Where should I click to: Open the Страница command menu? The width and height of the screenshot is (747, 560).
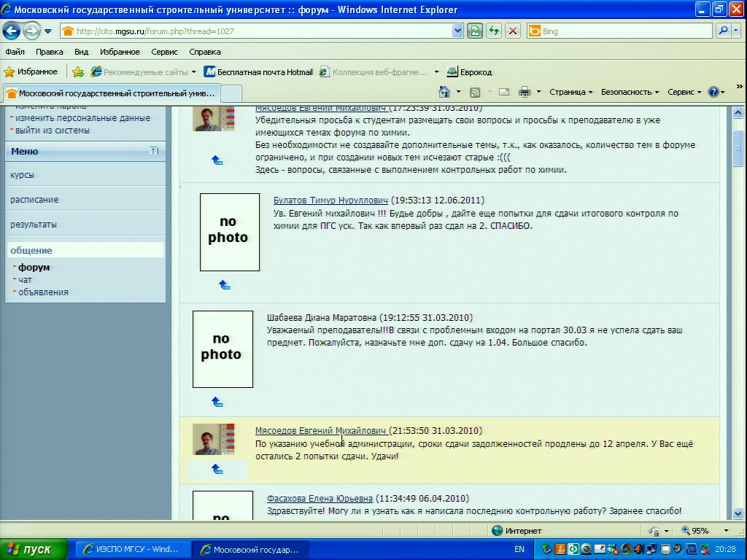570,92
